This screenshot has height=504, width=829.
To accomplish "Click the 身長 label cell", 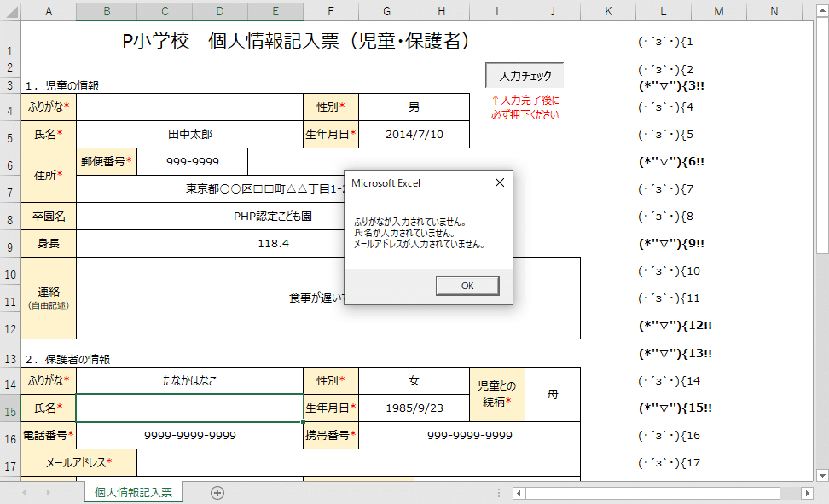I will click(49, 244).
